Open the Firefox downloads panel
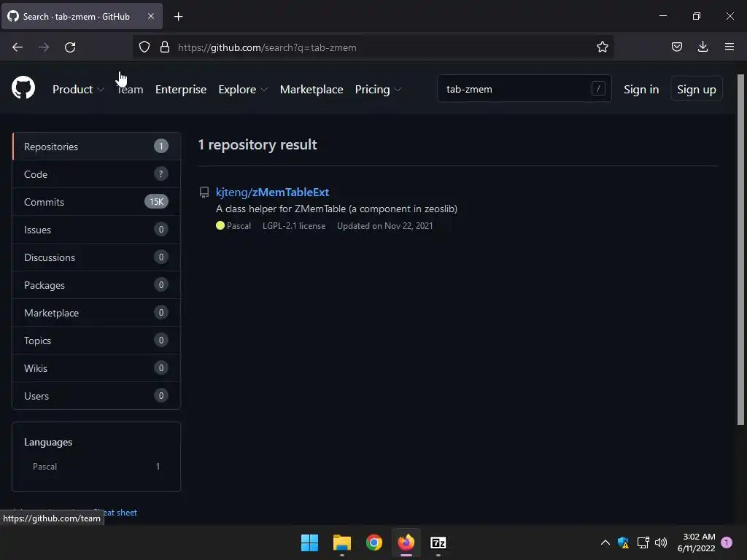The width and height of the screenshot is (747, 560). (x=703, y=47)
